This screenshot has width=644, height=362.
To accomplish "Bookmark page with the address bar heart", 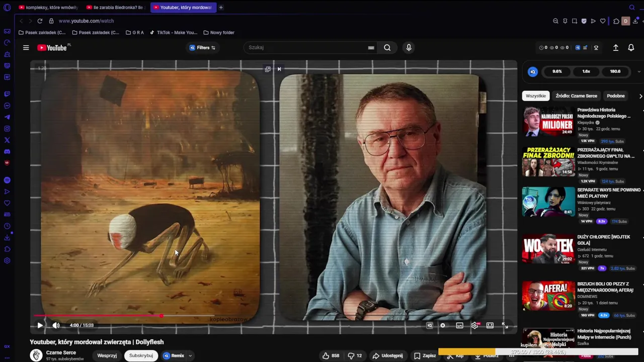I will 603,21.
